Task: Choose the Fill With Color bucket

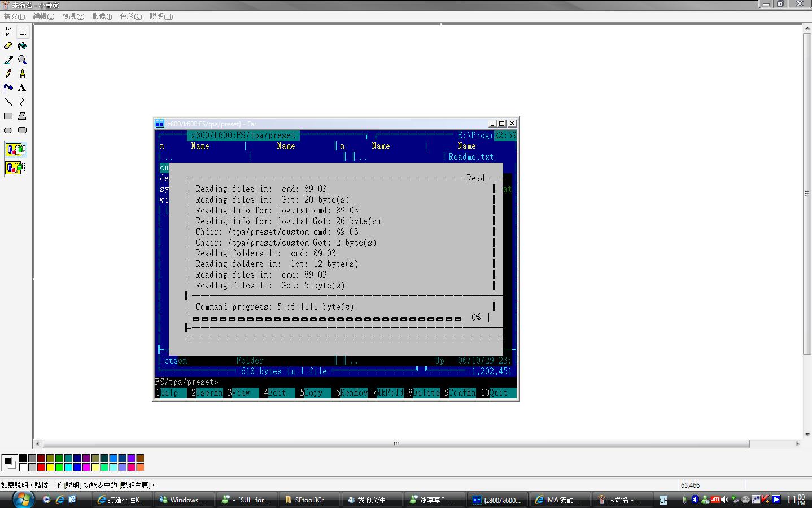Action: click(x=23, y=46)
